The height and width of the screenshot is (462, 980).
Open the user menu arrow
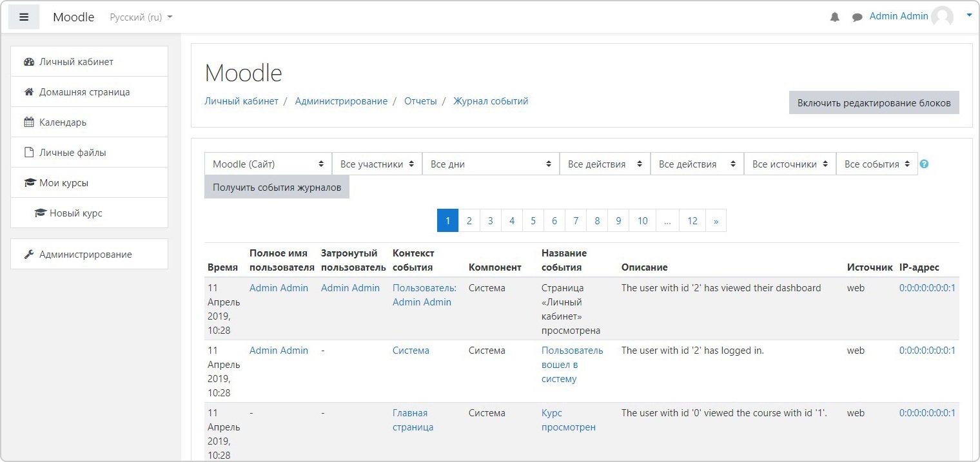click(x=968, y=16)
